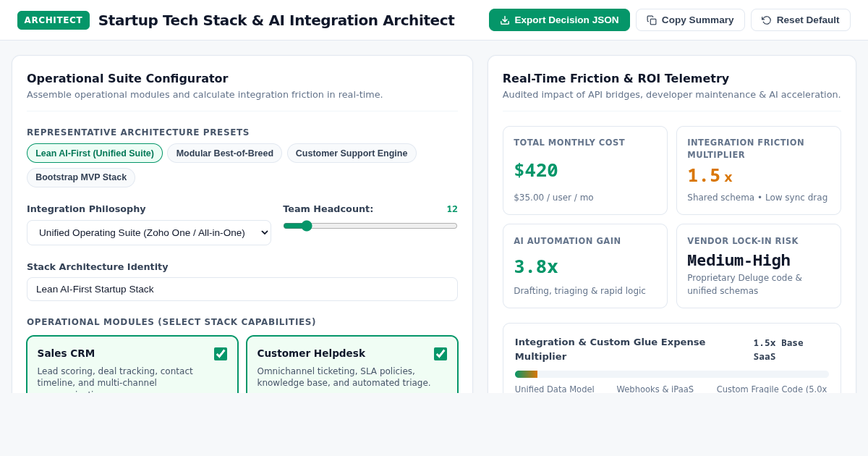Reset configuration to default
This screenshot has height=456, width=868.
pos(801,20)
